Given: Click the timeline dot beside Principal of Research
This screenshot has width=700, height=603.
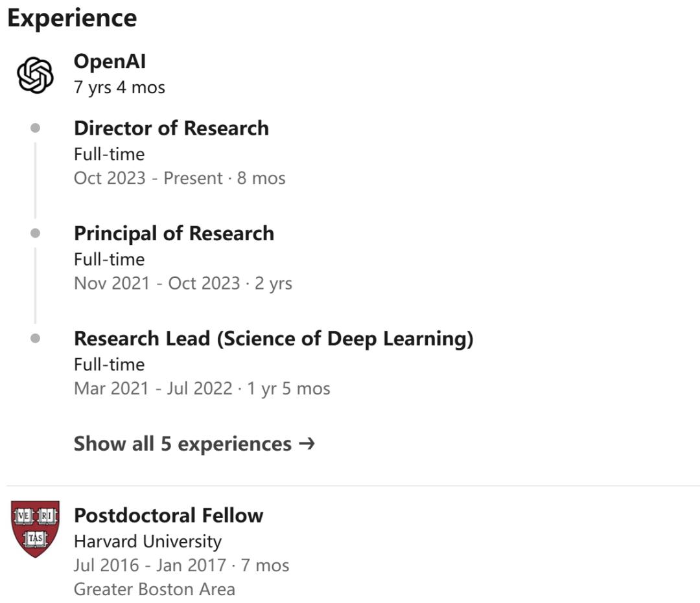Looking at the screenshot, I should pos(36,233).
